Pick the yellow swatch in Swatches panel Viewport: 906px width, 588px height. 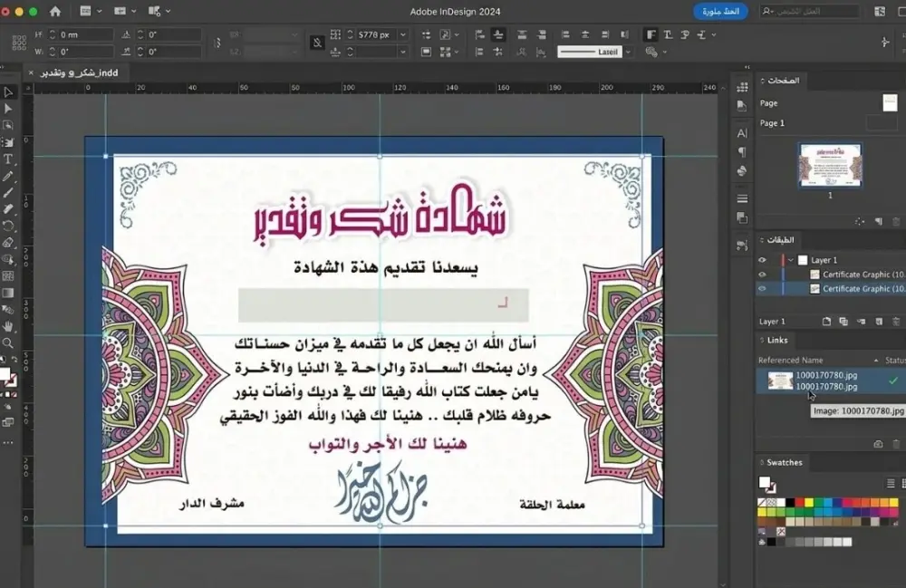pyautogui.click(x=809, y=503)
